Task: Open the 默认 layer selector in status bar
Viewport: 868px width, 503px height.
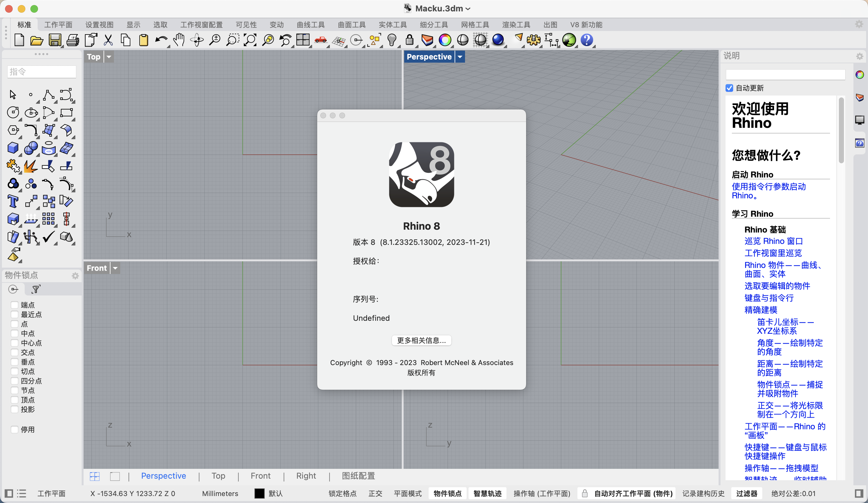Action: coord(275,494)
